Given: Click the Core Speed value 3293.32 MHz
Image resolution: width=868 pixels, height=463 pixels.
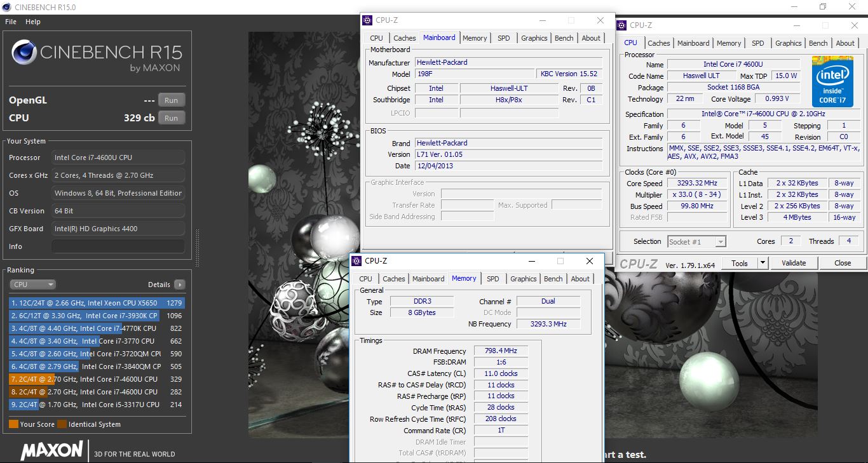Looking at the screenshot, I should tap(698, 184).
